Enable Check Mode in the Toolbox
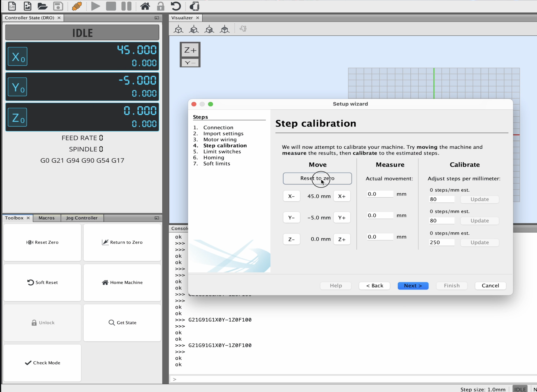Screen dimensions: 537x392 click(42, 362)
